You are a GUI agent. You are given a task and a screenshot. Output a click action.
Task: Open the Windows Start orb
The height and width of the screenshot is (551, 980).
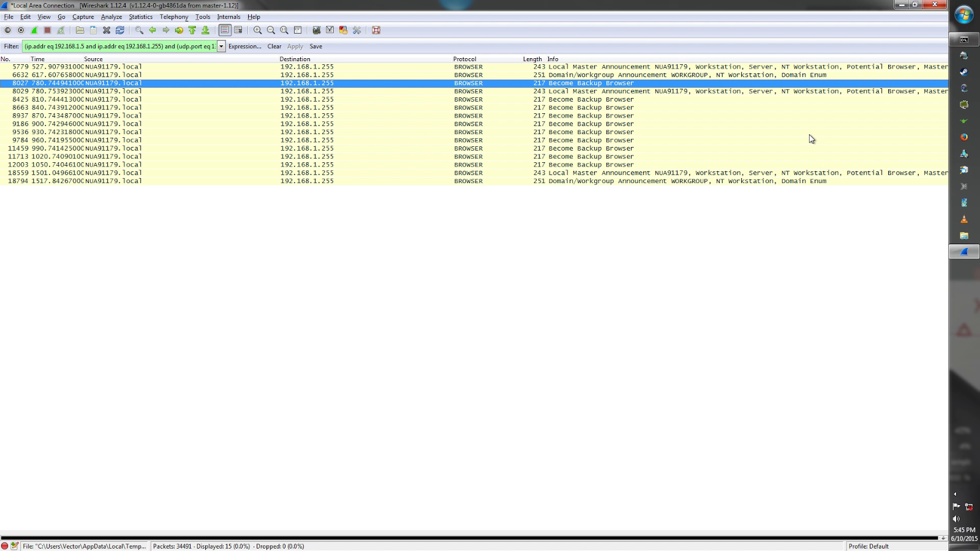pos(964,15)
